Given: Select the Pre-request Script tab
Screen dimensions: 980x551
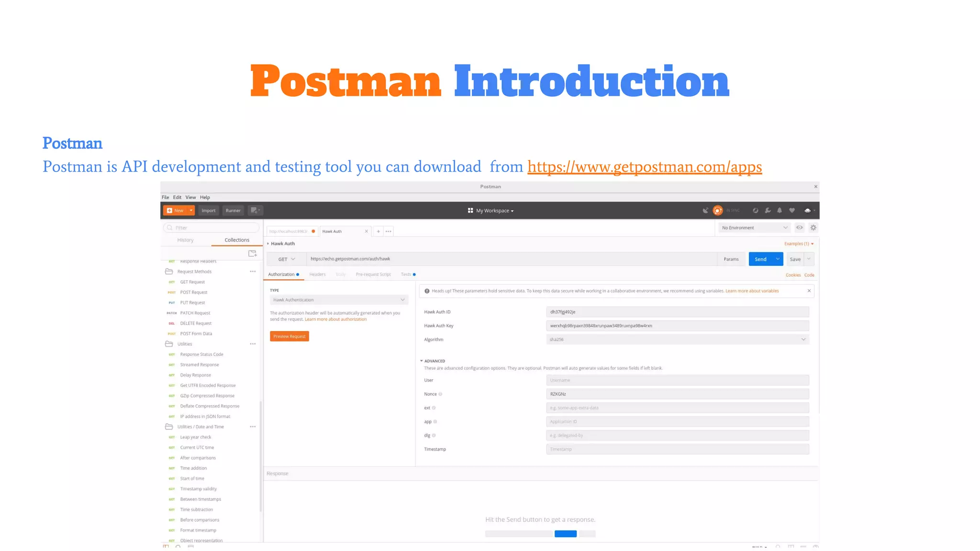Looking at the screenshot, I should click(x=373, y=275).
